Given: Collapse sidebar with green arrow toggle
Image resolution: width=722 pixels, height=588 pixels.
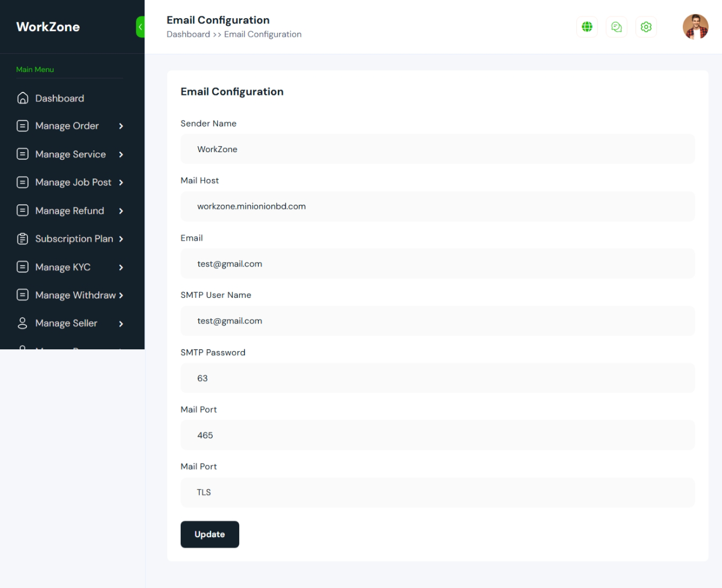Looking at the screenshot, I should pos(140,27).
